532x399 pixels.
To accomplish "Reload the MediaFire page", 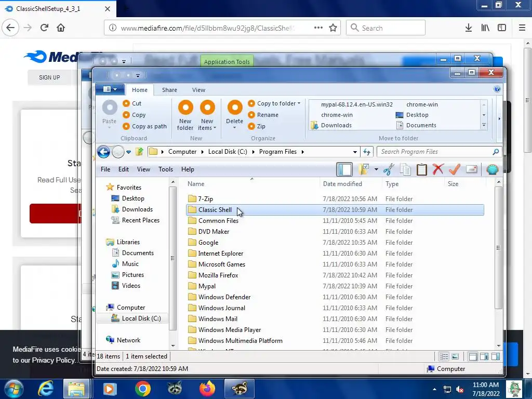I will click(44, 28).
